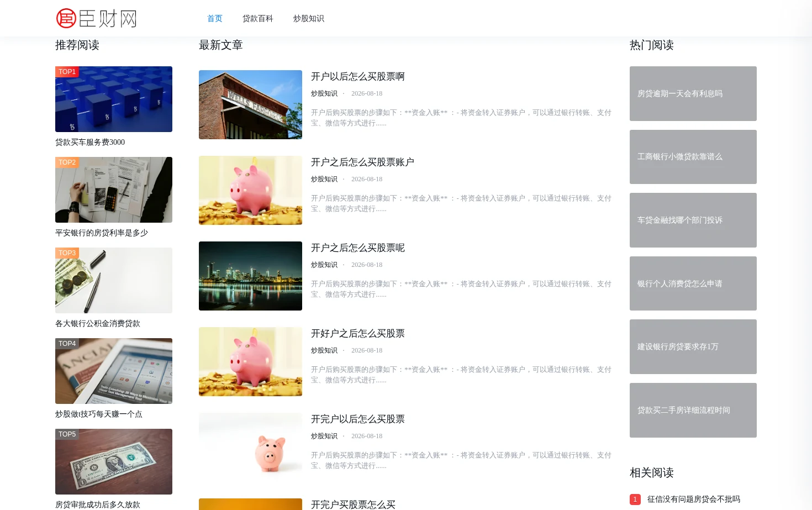Open TOP1 thumbnail with blue cubes

coord(114,99)
